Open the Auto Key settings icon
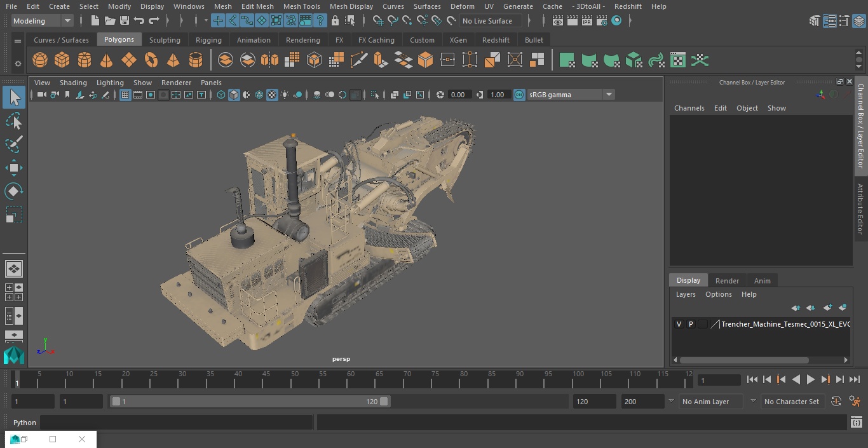This screenshot has width=868, height=448. coord(836,402)
